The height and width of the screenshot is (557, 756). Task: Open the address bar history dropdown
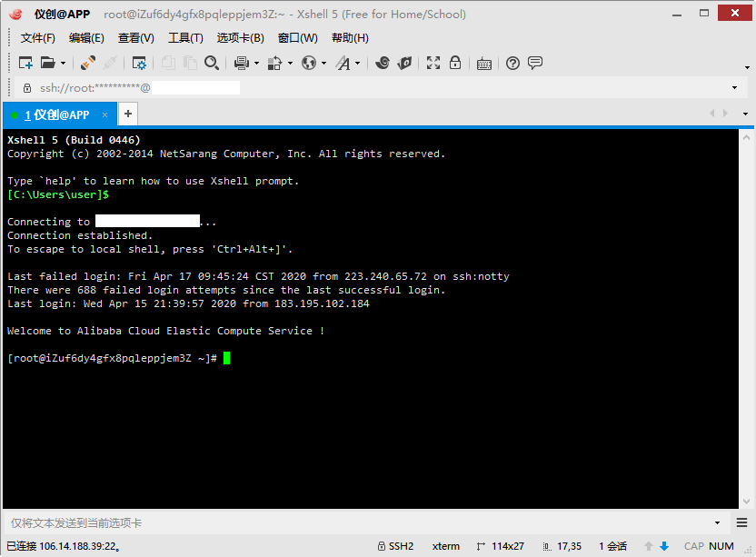pyautogui.click(x=735, y=88)
